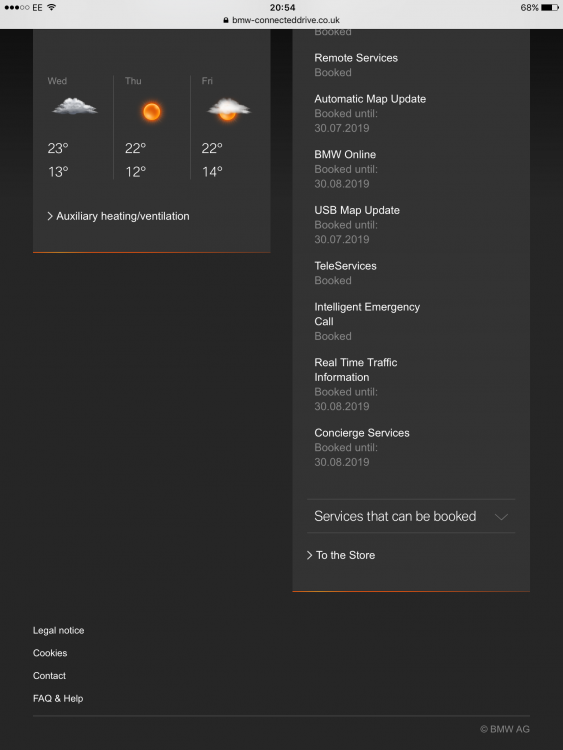The height and width of the screenshot is (750, 563).
Task: Click the chevron next to Services that can be booked
Action: [501, 517]
